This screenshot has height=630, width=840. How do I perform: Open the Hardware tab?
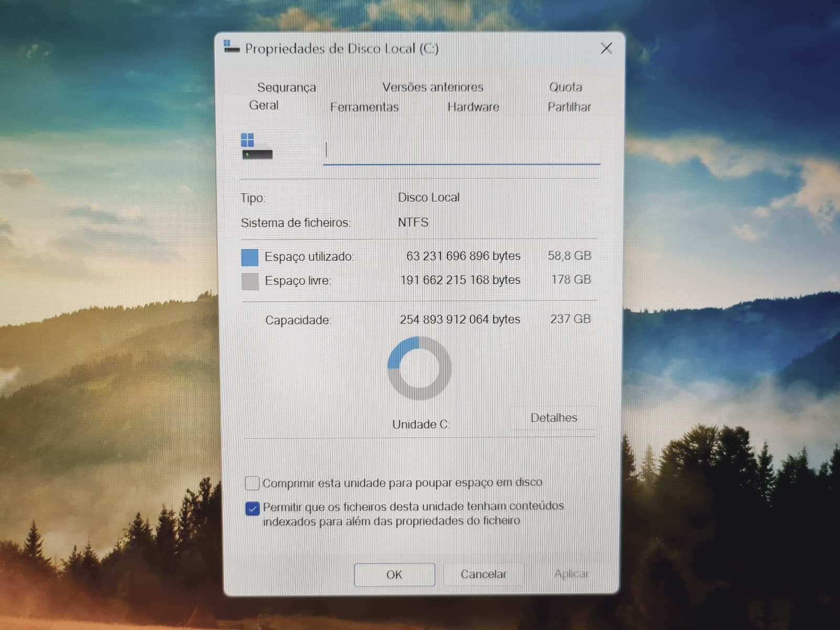(473, 107)
